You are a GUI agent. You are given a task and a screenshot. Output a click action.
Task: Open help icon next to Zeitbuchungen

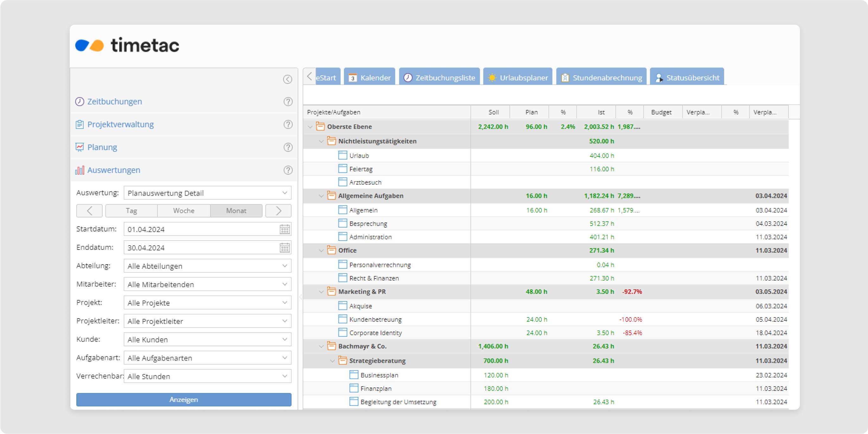click(288, 101)
